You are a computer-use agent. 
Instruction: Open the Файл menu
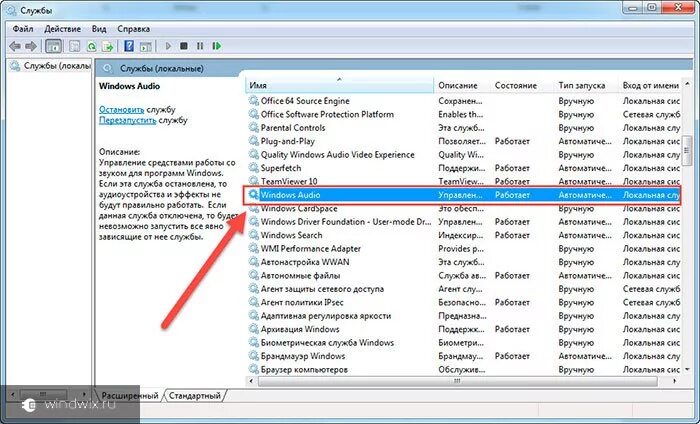point(23,29)
